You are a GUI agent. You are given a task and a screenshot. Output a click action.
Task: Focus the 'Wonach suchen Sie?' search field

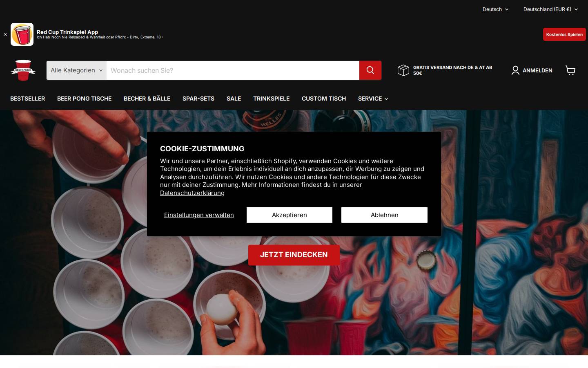[233, 70]
